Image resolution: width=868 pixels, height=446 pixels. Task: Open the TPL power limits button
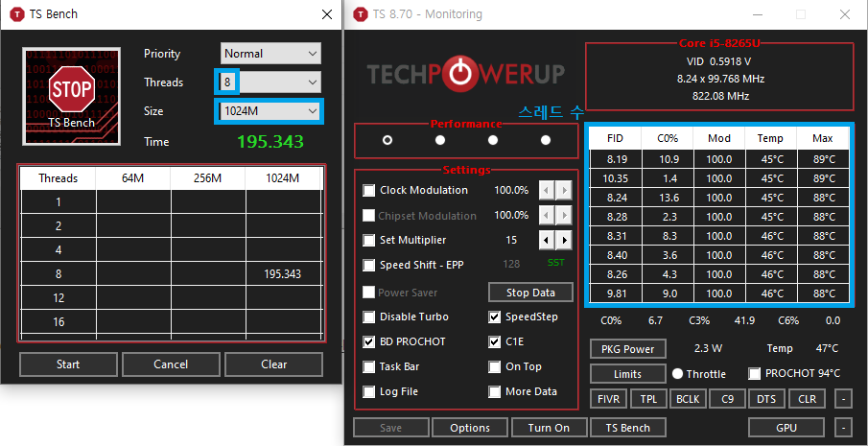(x=648, y=398)
